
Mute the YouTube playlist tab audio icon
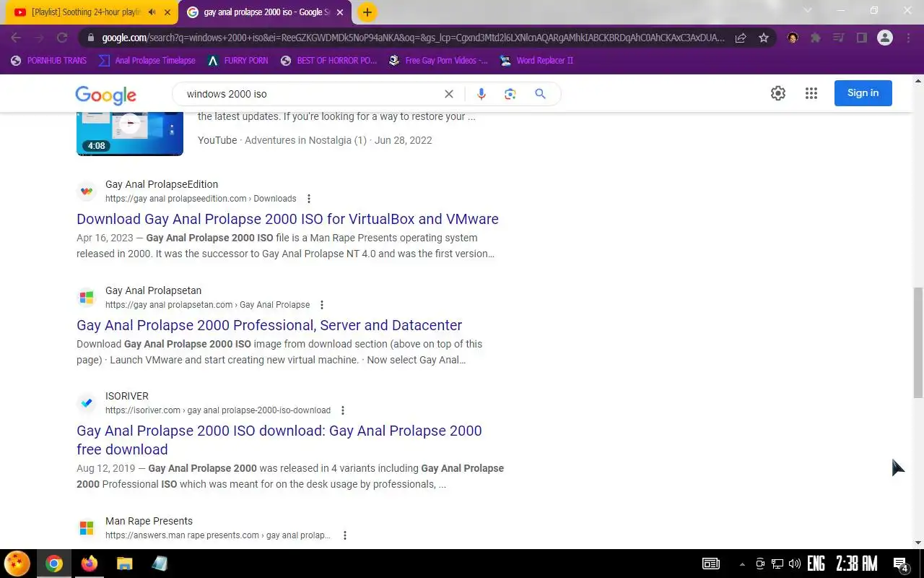pos(152,12)
